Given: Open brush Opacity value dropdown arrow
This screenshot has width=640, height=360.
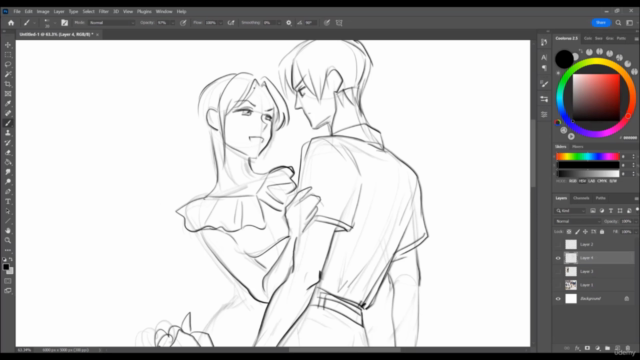Looking at the screenshot, I should click(x=173, y=23).
